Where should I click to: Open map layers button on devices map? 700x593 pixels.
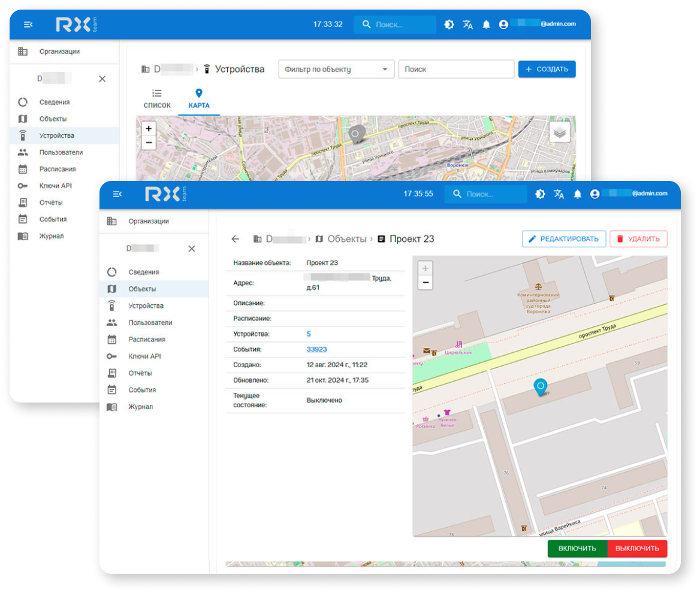click(560, 132)
